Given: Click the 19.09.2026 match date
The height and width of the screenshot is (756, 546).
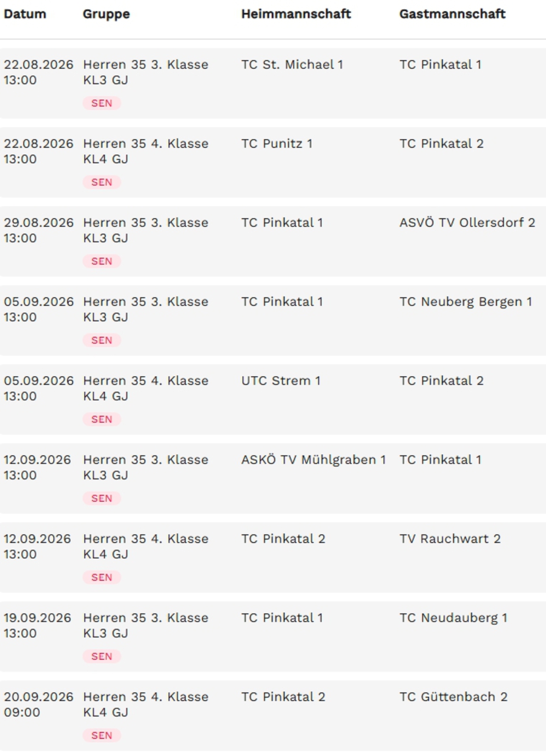Looking at the screenshot, I should [37, 618].
